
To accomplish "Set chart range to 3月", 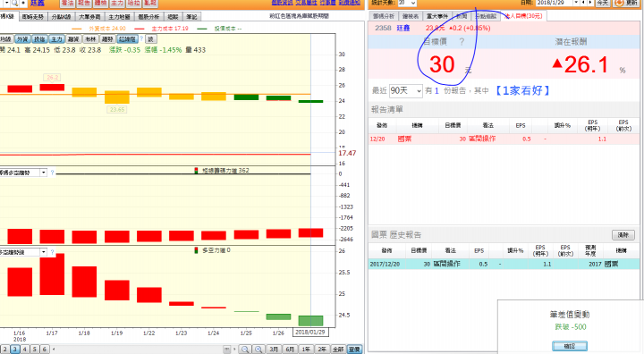I will [274, 349].
